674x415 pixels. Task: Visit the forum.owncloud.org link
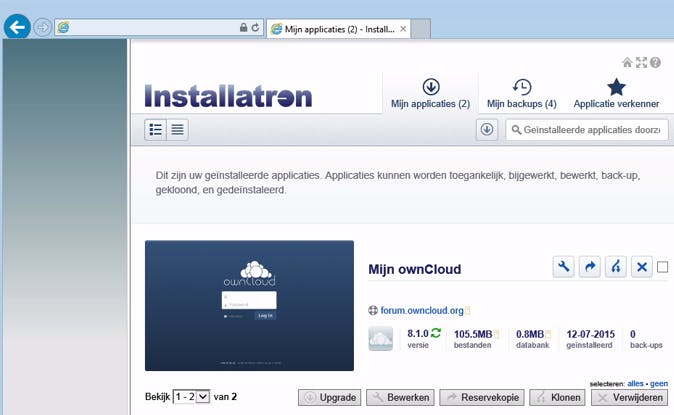422,310
